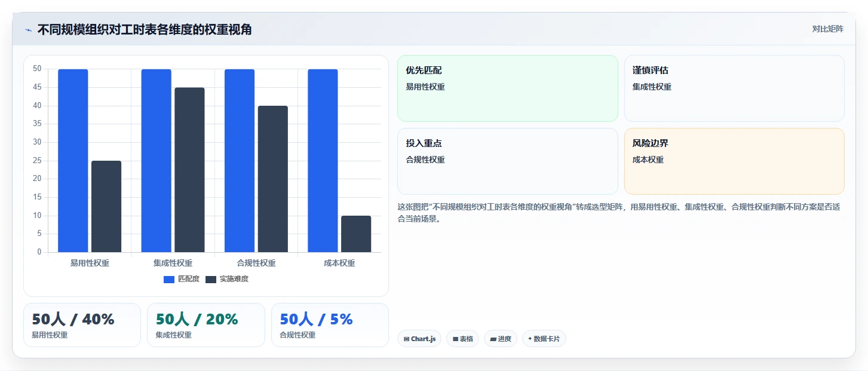
Task: Click the Chart.js tag
Action: 419,339
